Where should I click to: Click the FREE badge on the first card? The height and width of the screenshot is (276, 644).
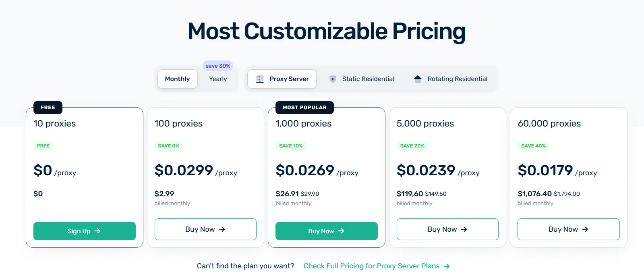[x=48, y=108]
